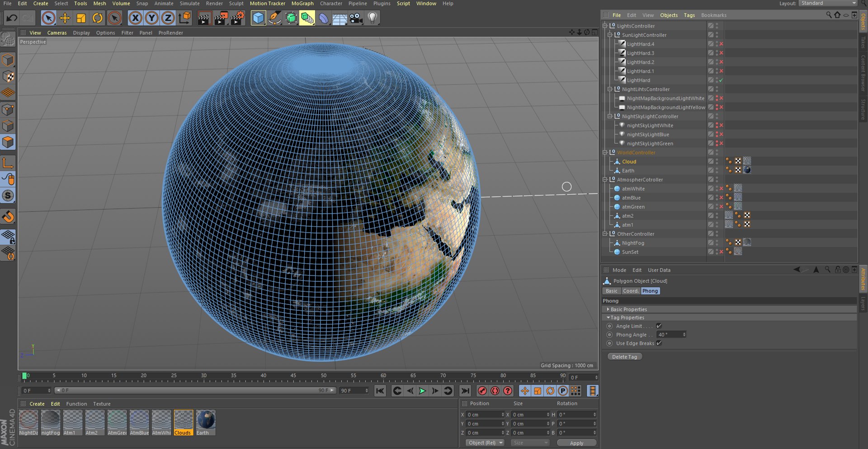Click the Record Active Objects button
Screen dimensions: 868x449
click(482, 391)
